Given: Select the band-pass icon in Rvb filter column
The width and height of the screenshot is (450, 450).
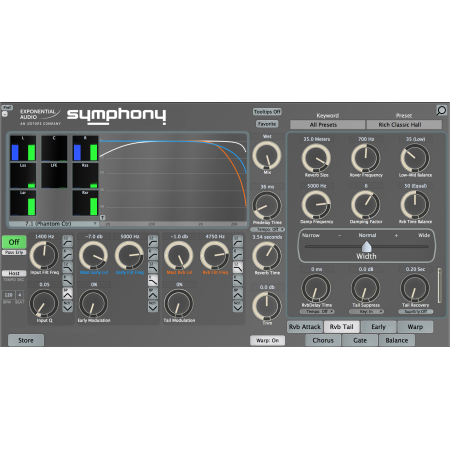Looking at the screenshot, I should pyautogui.click(x=238, y=293).
